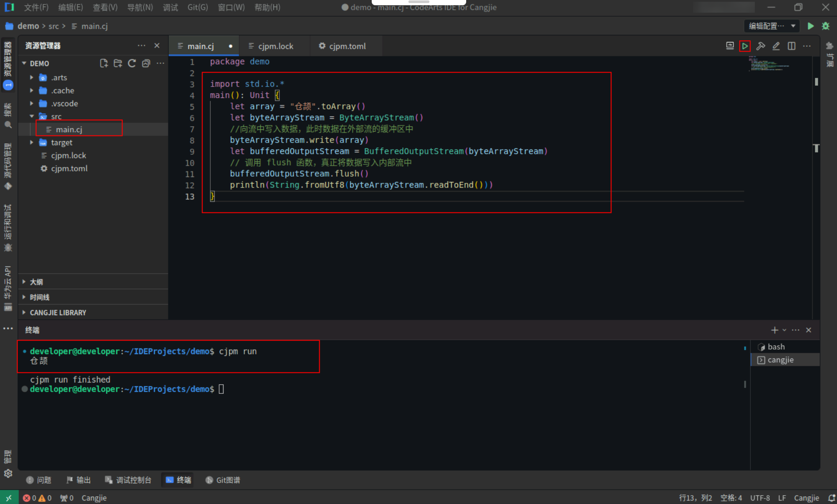Show more activity bar views
837x504 pixels.
pyautogui.click(x=8, y=328)
